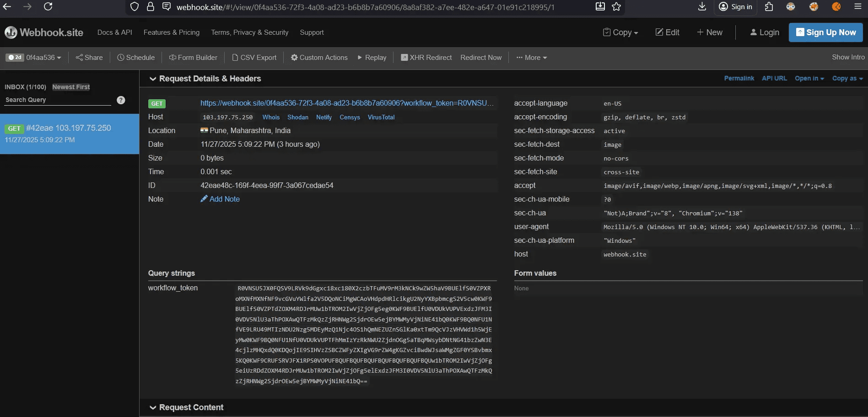The image size is (868, 417).
Task: Expand the More dropdown
Action: coord(531,58)
